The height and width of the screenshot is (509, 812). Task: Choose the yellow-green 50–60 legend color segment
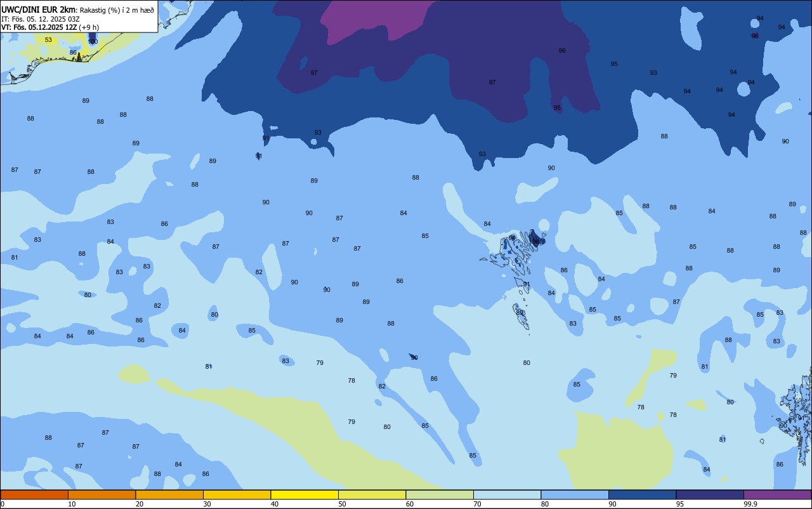point(372,494)
